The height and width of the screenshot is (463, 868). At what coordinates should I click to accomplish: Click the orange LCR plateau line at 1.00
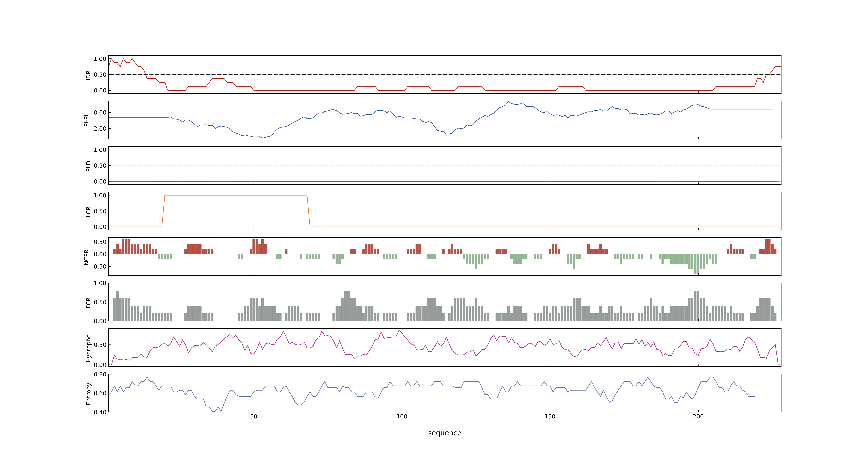pyautogui.click(x=236, y=195)
